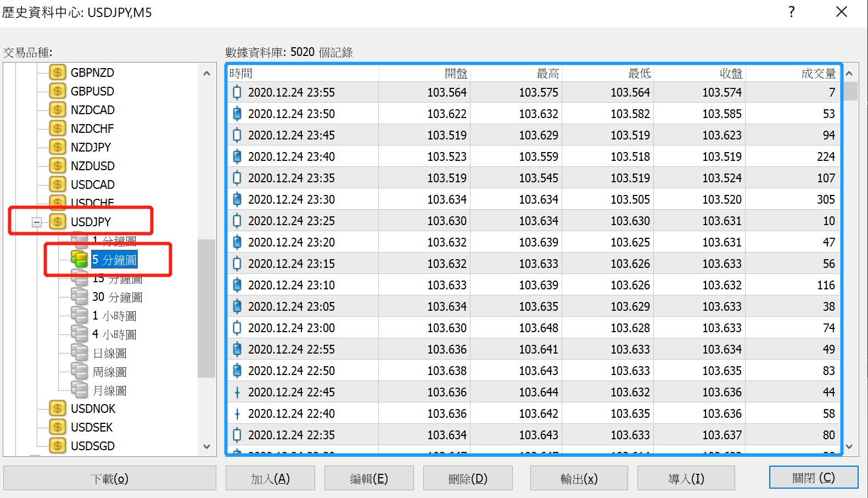Click the candle icon for 2020.12.24 23:50

237,114
